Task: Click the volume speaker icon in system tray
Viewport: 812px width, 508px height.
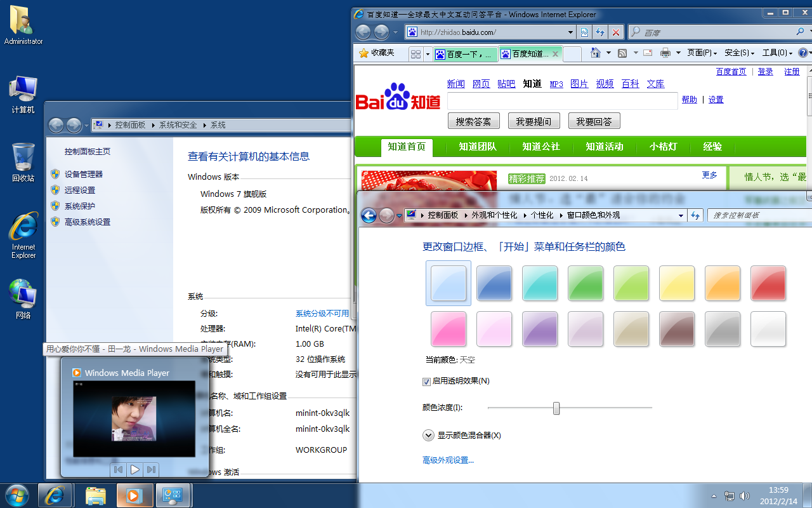Action: [745, 496]
